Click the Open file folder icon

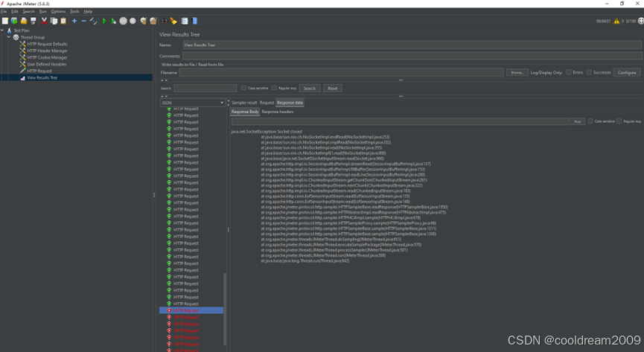pos(24,21)
